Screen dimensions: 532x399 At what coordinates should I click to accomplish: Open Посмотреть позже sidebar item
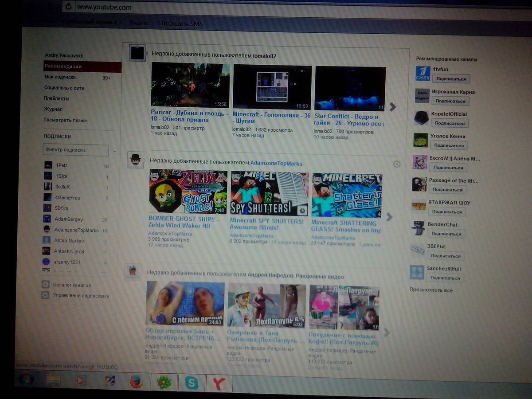pos(65,120)
